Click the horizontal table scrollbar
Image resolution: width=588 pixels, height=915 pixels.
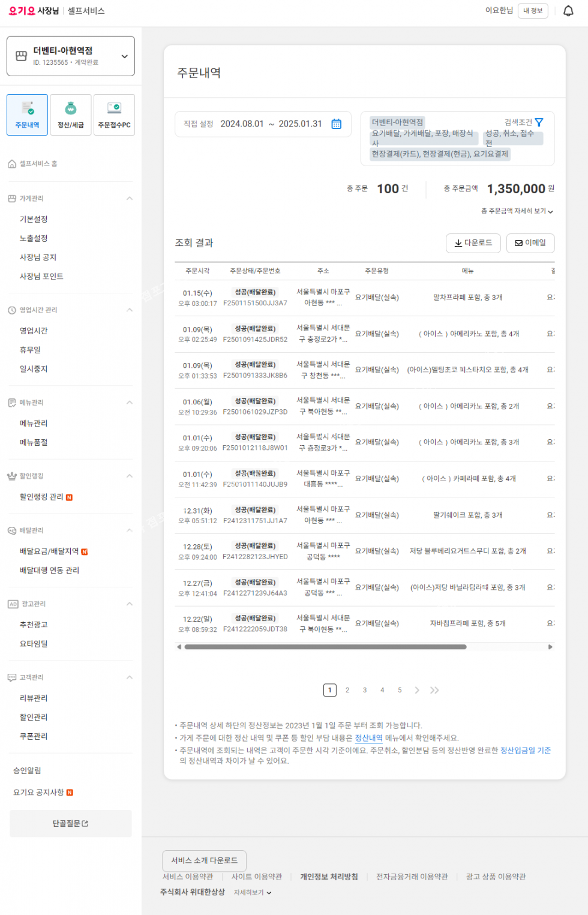click(325, 647)
